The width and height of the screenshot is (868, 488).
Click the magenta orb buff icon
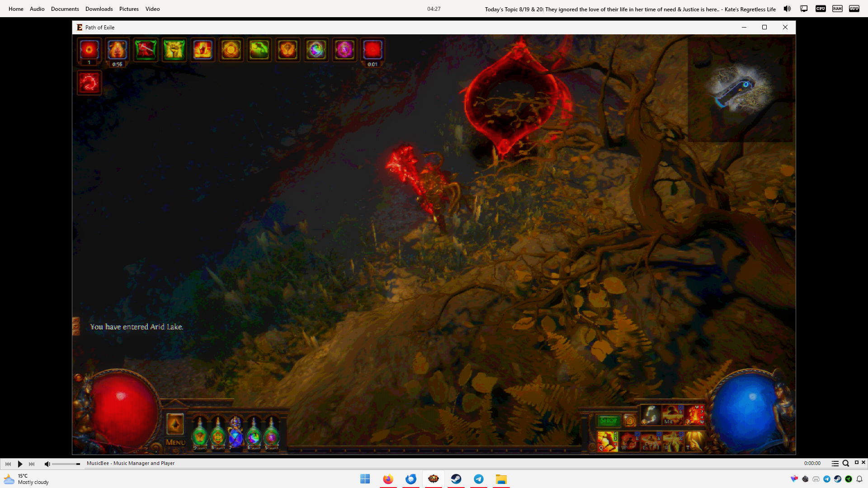tap(344, 50)
